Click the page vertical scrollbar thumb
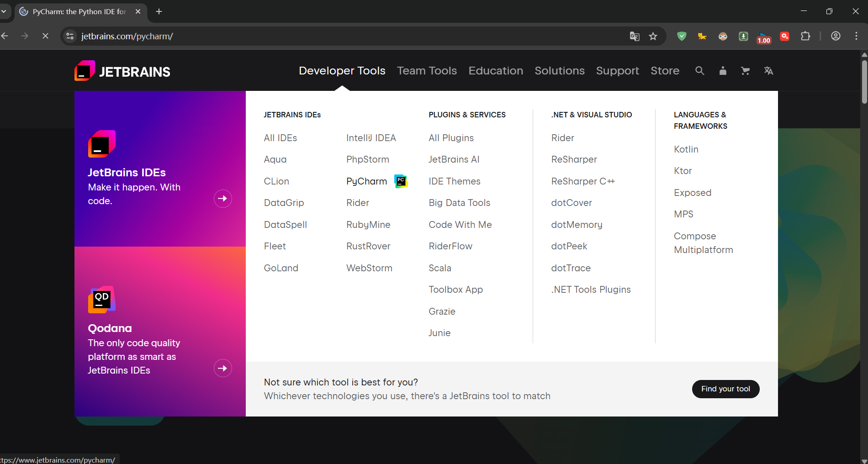This screenshot has height=464, width=868. 864,81
